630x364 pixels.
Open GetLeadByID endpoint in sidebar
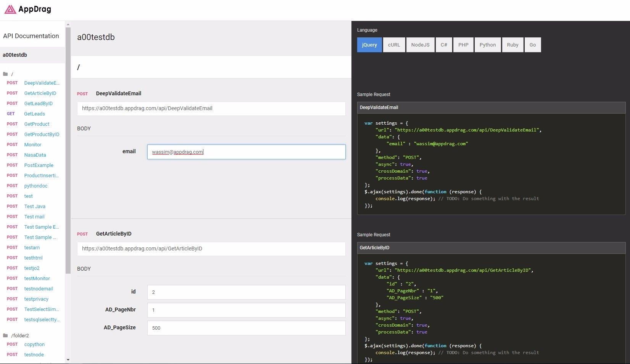(x=38, y=103)
